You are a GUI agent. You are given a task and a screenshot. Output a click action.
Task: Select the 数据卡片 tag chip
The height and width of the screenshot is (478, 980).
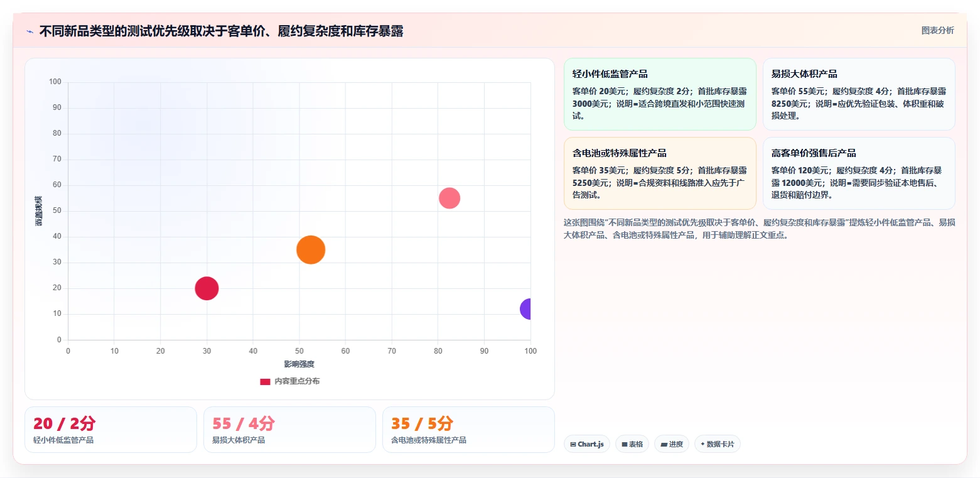click(x=718, y=444)
